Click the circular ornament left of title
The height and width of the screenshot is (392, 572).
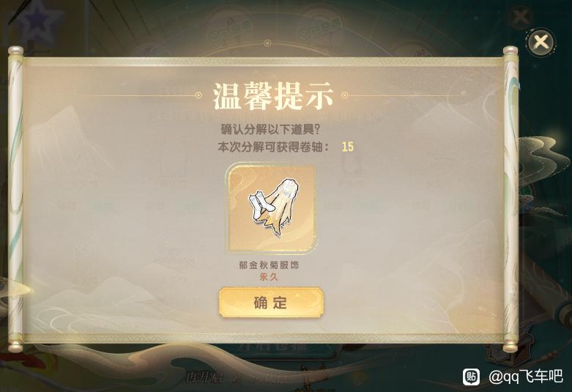[x=198, y=96]
